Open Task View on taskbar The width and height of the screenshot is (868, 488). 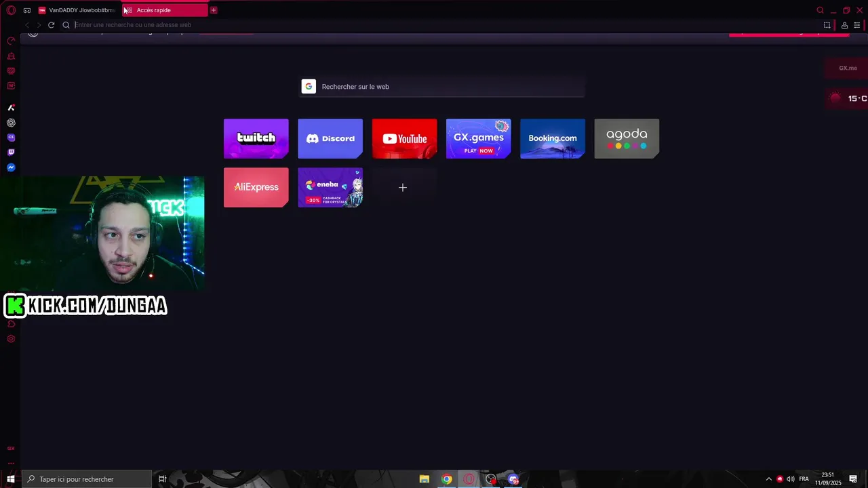tap(163, 479)
